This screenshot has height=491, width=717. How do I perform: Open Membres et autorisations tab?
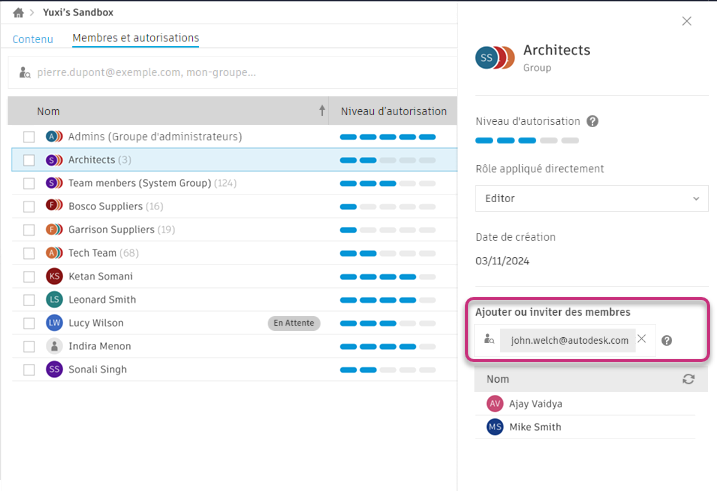coord(135,39)
